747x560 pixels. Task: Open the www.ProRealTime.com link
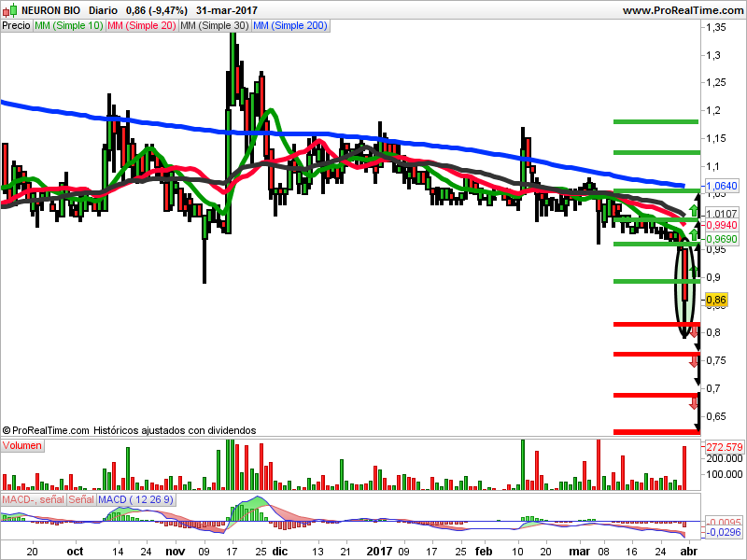click(x=683, y=10)
